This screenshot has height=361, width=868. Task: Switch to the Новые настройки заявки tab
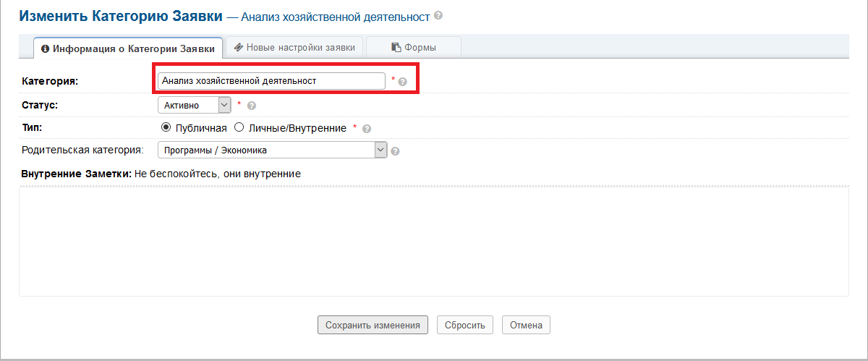294,48
